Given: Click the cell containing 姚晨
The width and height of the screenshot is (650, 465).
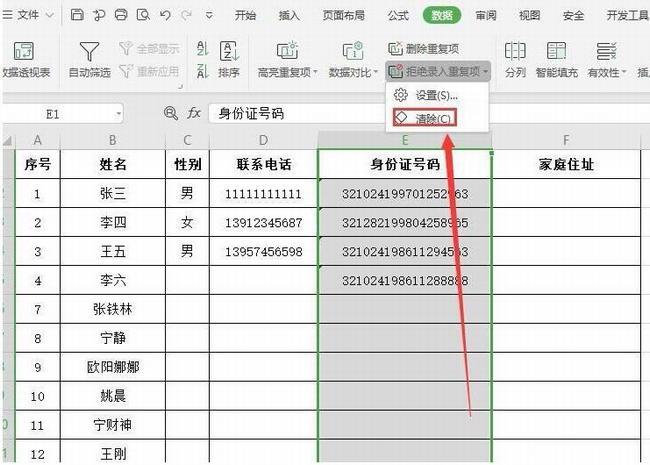Looking at the screenshot, I should tap(113, 396).
